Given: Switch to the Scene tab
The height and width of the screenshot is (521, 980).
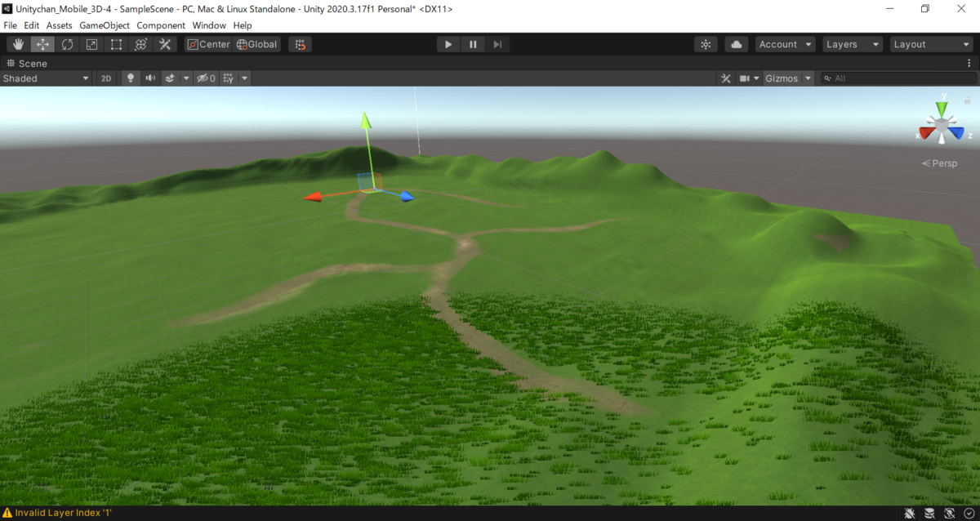Looking at the screenshot, I should tap(27, 63).
